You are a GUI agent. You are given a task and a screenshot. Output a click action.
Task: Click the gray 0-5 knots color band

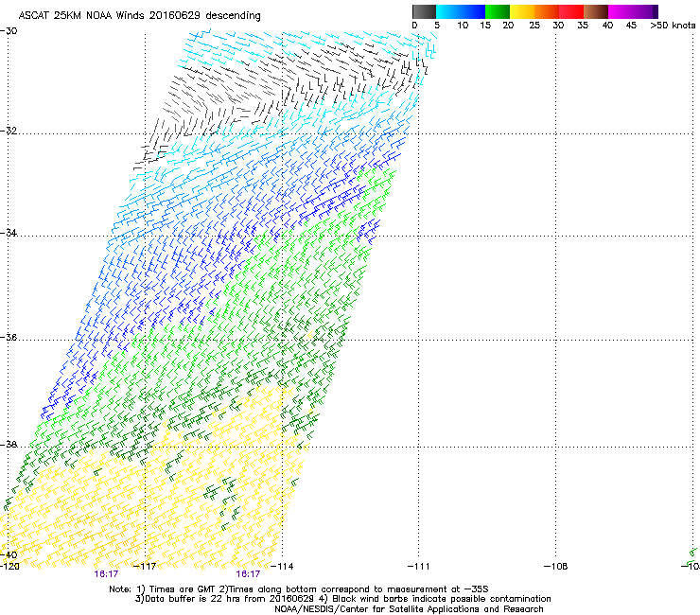click(424, 11)
